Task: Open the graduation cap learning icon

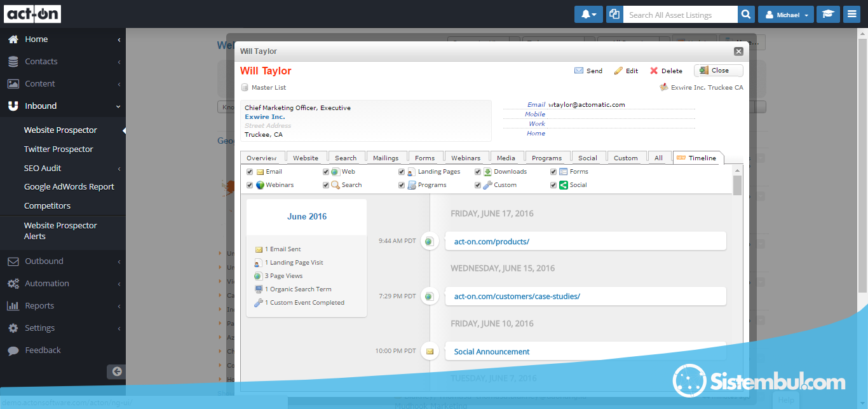Action: pos(827,15)
